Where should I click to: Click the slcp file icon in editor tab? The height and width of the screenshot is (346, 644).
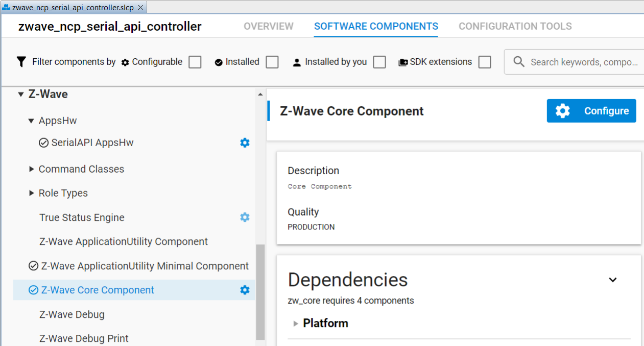coord(6,7)
